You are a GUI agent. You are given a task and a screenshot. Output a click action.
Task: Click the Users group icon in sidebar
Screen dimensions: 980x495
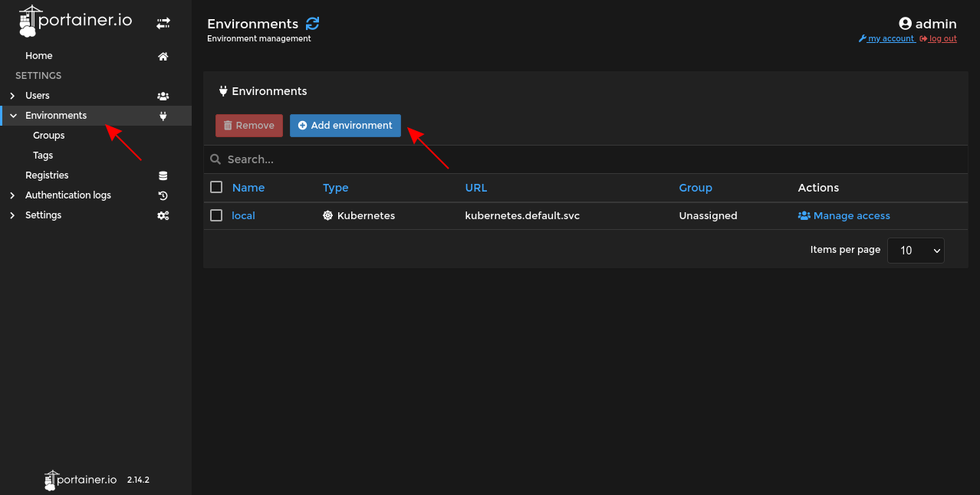click(x=163, y=96)
